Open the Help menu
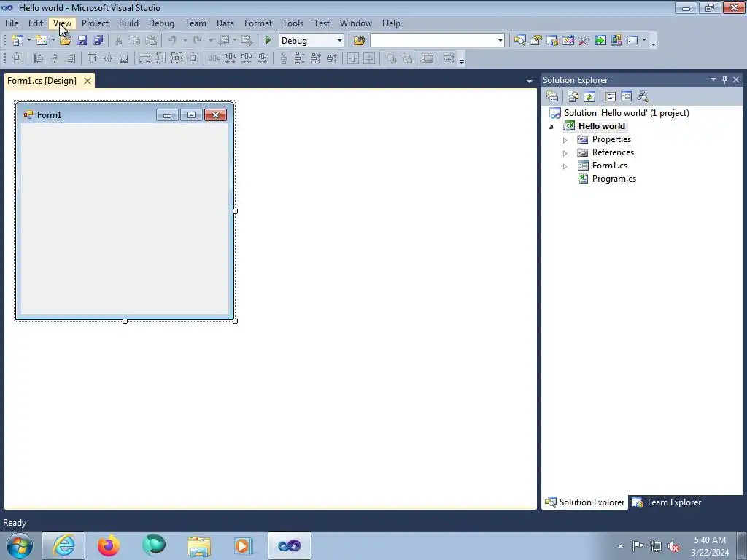747x560 pixels. coord(391,23)
